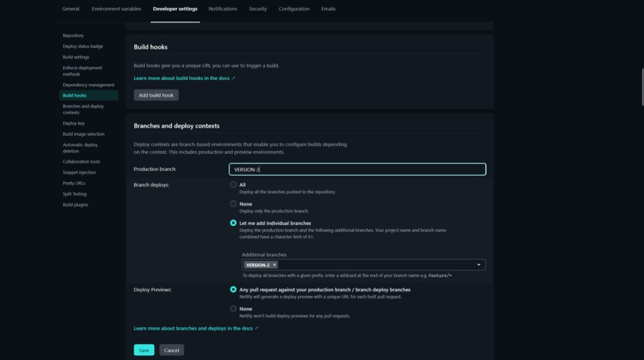Go to Collaboration tools section
Image resolution: width=644 pixels, height=360 pixels.
(81, 162)
